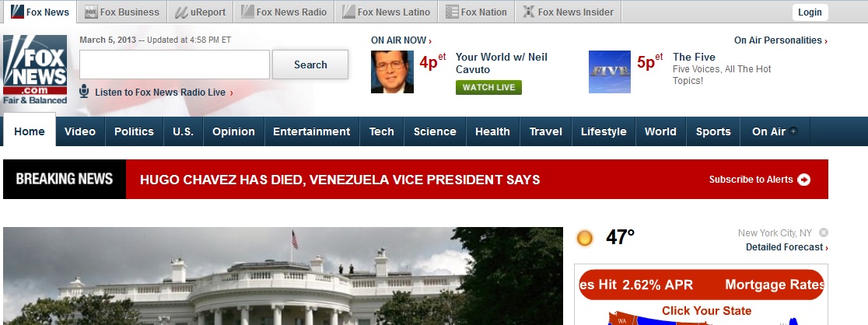The width and height of the screenshot is (868, 325).
Task: Click the Watch Live button
Action: click(488, 88)
